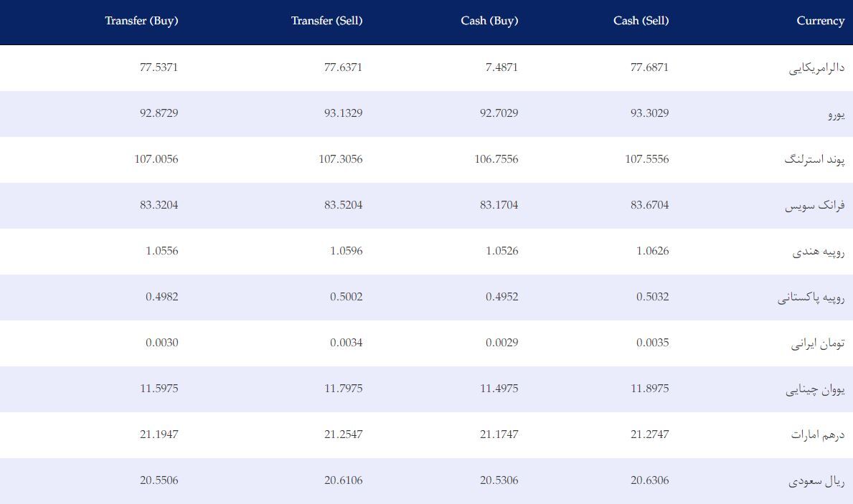The width and height of the screenshot is (853, 504).
Task: Select the پوند استرلنگ currency label
Action: point(814,160)
